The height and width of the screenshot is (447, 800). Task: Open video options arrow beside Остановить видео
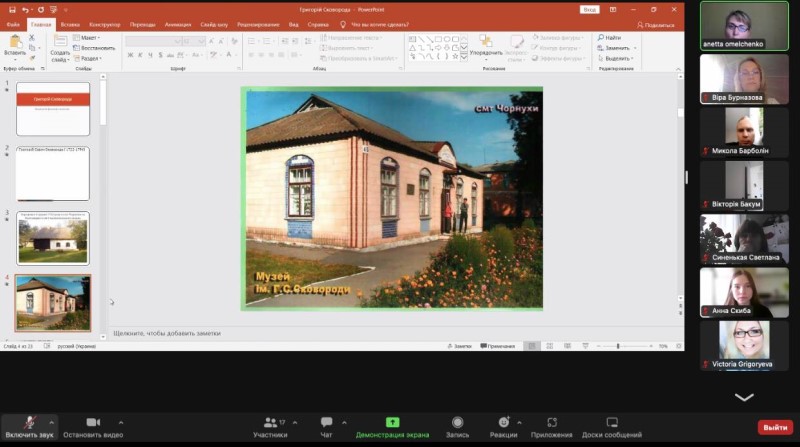click(121, 423)
